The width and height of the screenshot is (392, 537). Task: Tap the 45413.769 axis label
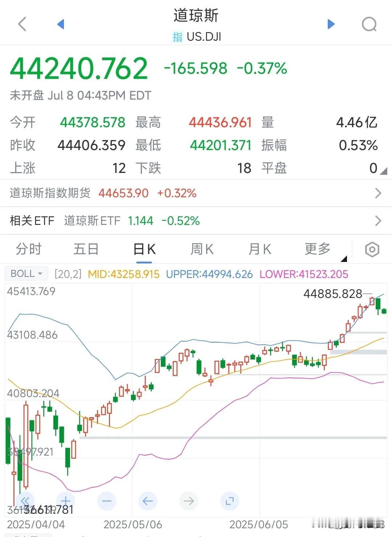(31, 291)
